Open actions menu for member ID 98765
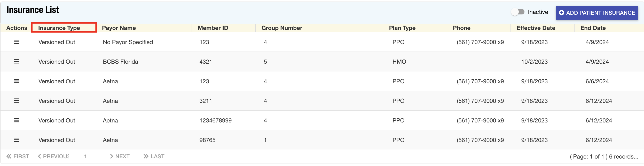The image size is (644, 166). pyautogui.click(x=17, y=140)
